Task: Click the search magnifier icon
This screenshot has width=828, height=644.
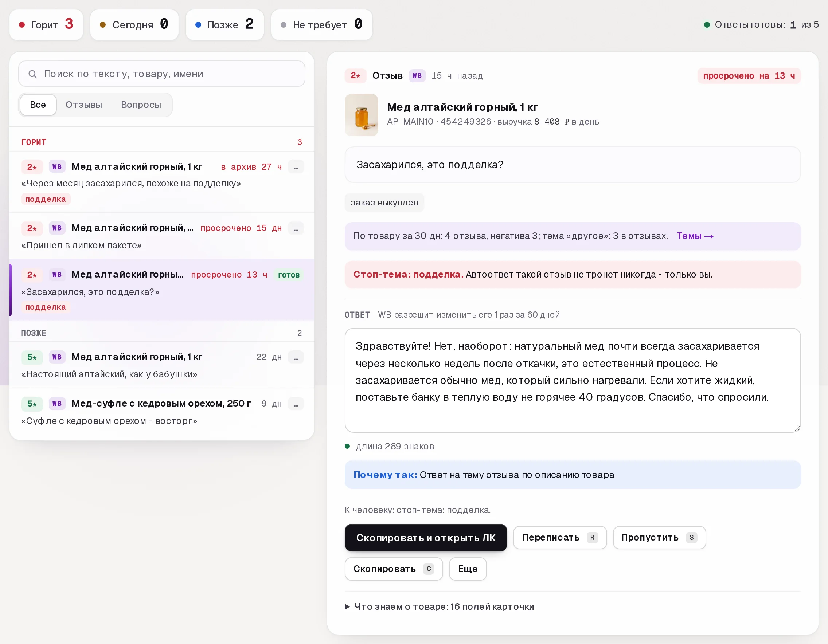Action: [x=32, y=74]
